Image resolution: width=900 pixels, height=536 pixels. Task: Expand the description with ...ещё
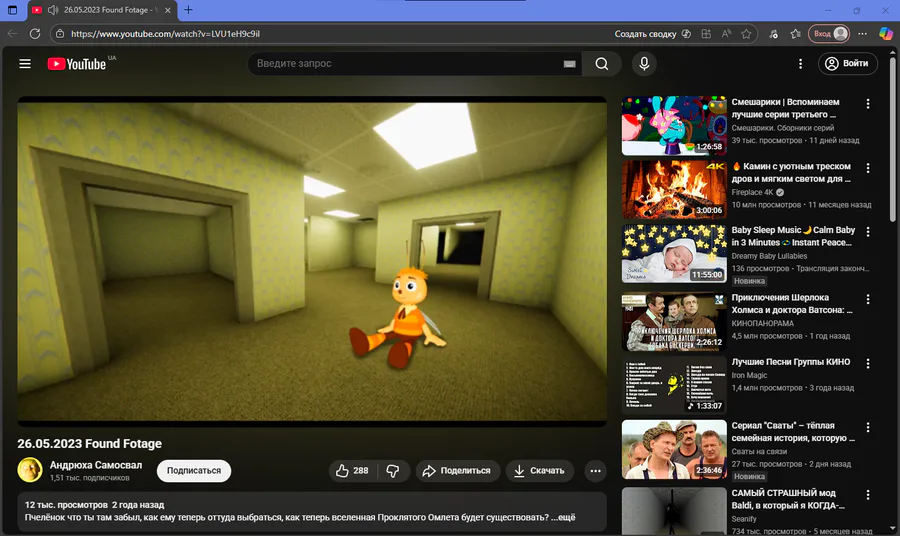coord(563,517)
